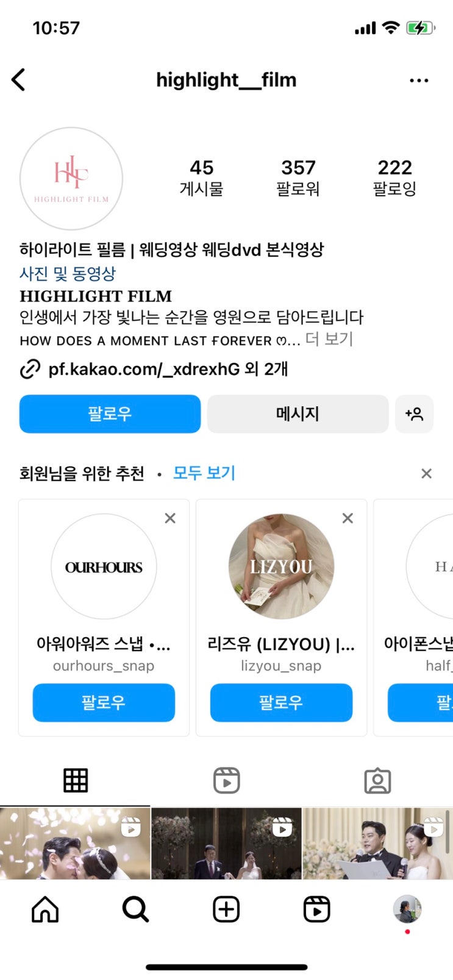Switch to the Reels profile tab

[227, 780]
